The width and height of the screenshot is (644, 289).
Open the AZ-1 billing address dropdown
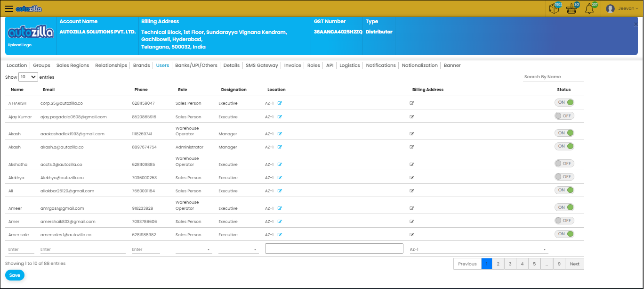(x=479, y=249)
